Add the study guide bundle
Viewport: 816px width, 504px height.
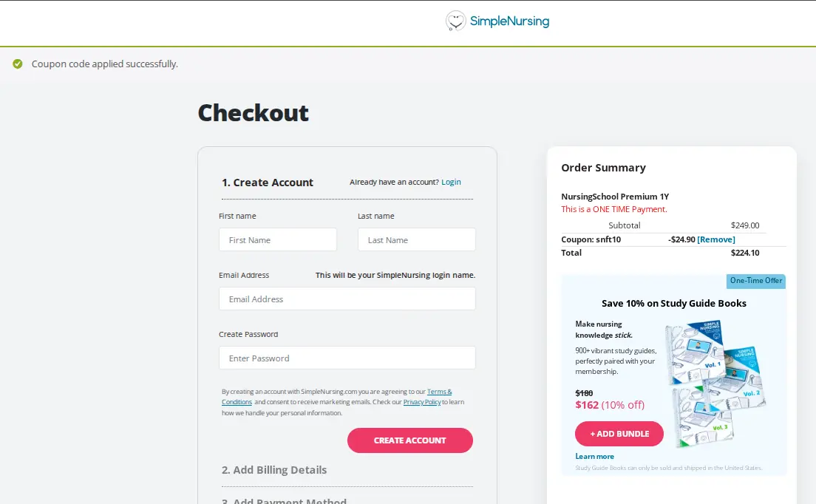click(619, 434)
